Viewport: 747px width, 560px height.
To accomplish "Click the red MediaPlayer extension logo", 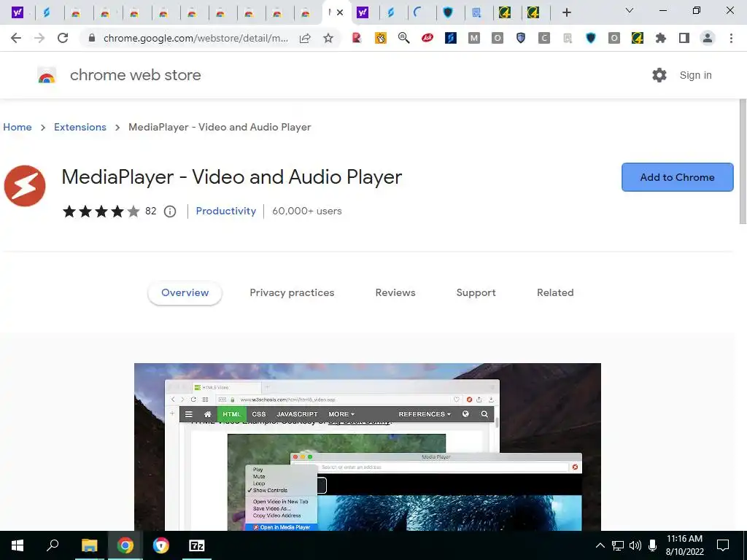I will 25,186.
